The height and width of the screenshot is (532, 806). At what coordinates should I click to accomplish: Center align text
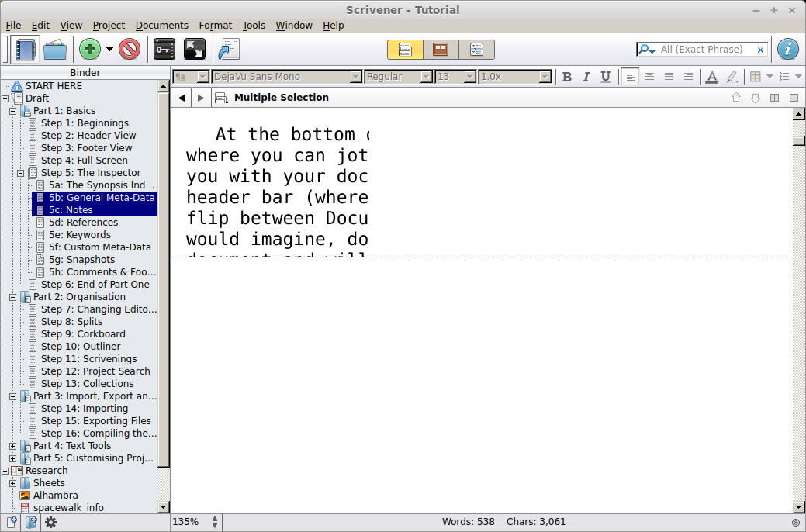(x=650, y=77)
